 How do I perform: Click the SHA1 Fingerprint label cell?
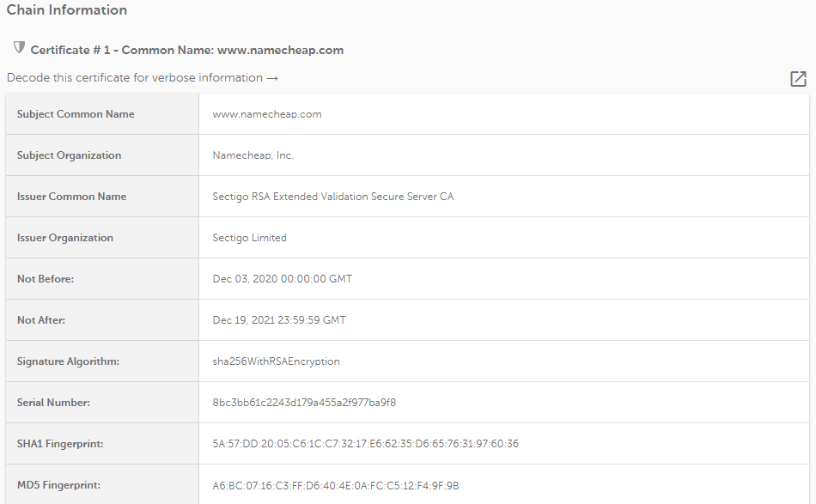coord(102,443)
